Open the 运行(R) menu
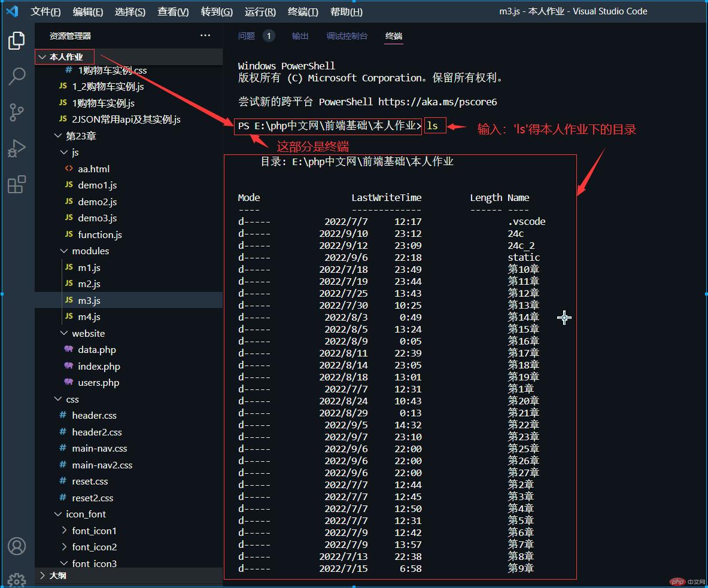The height and width of the screenshot is (588, 708). point(260,11)
